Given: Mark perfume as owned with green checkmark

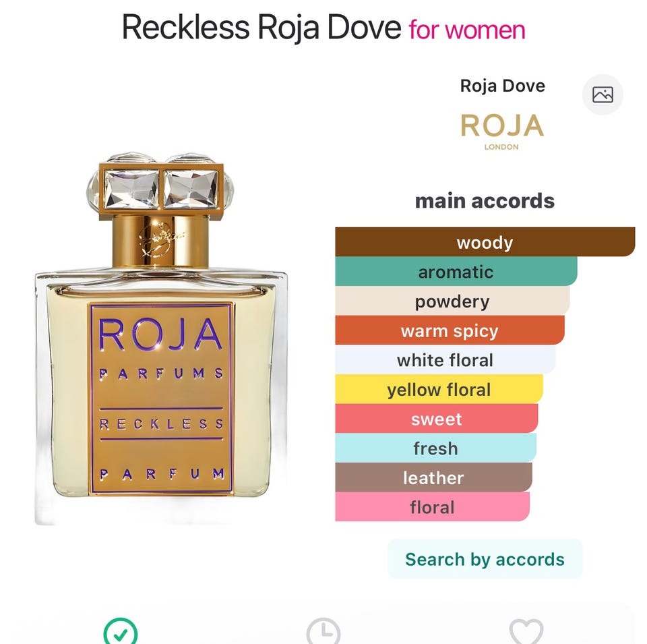Looking at the screenshot, I should (121, 631).
